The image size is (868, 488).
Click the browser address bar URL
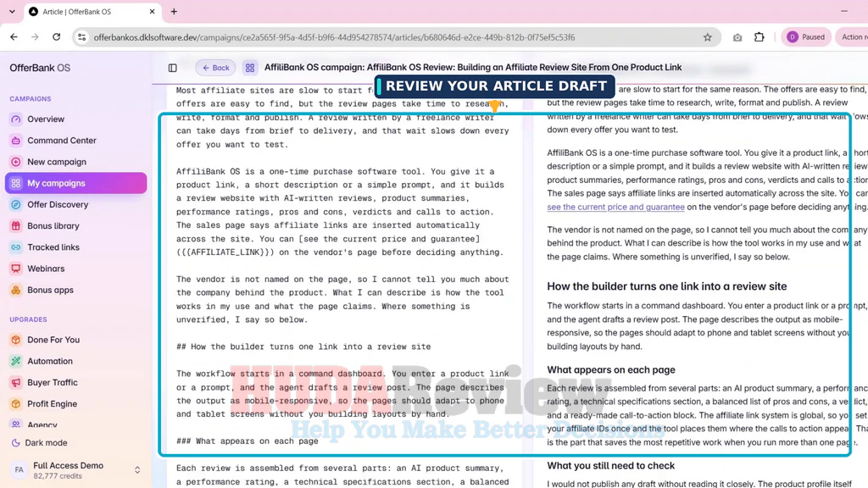(x=334, y=37)
